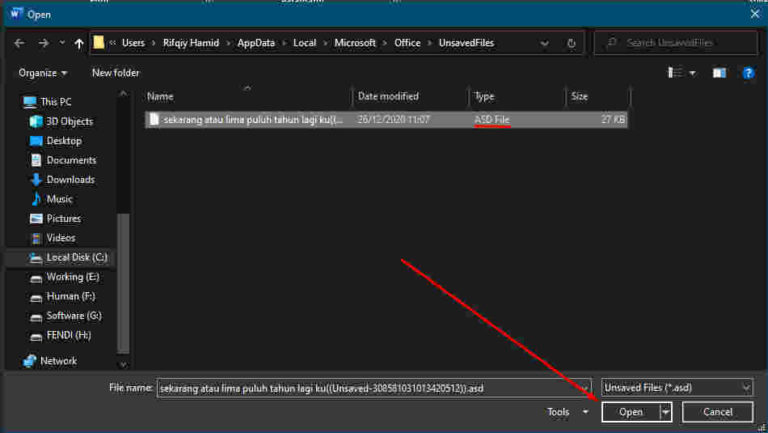Change the view layout icon
This screenshot has height=433, width=768.
click(675, 73)
